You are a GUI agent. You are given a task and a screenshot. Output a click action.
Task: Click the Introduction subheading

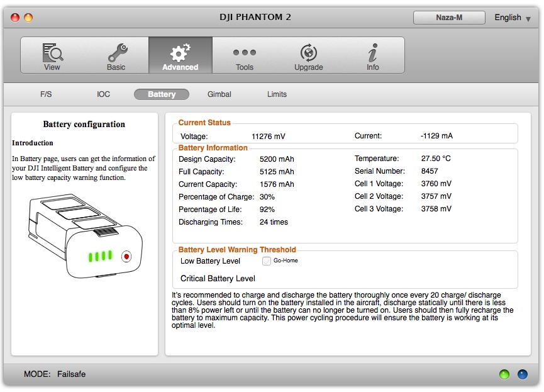coord(33,143)
